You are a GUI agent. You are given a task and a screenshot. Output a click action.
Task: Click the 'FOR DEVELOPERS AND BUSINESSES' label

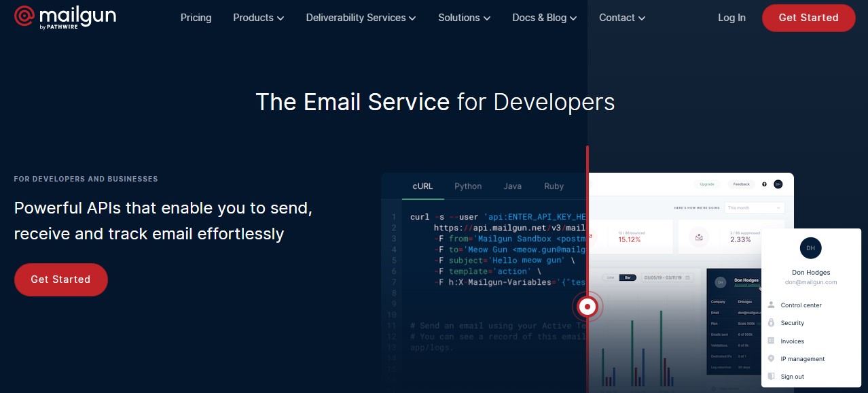click(86, 179)
